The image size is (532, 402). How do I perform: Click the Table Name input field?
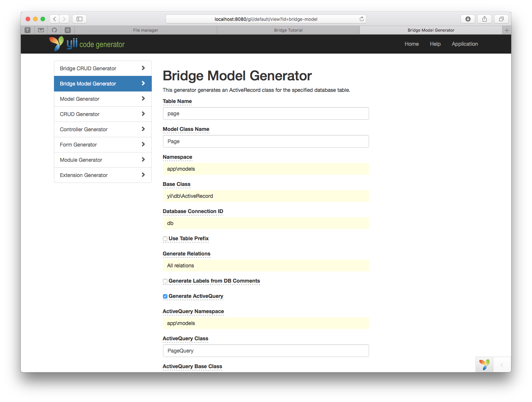266,113
